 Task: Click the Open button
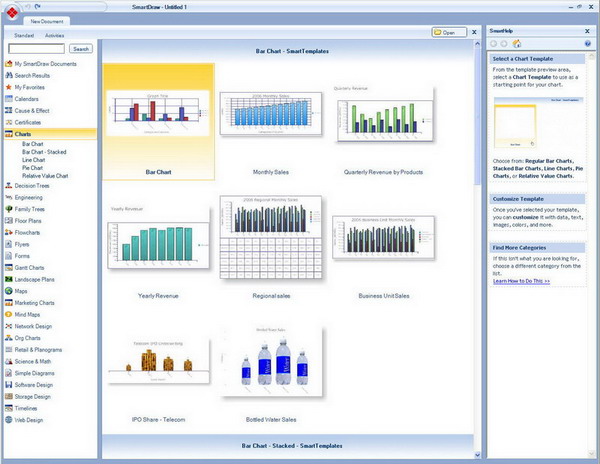(450, 33)
